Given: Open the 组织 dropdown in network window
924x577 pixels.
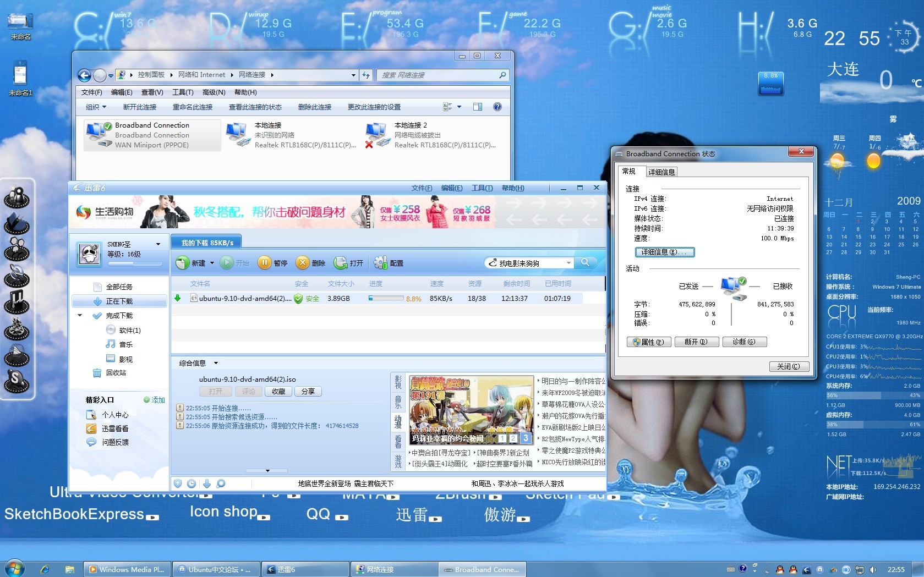Looking at the screenshot, I should 96,107.
